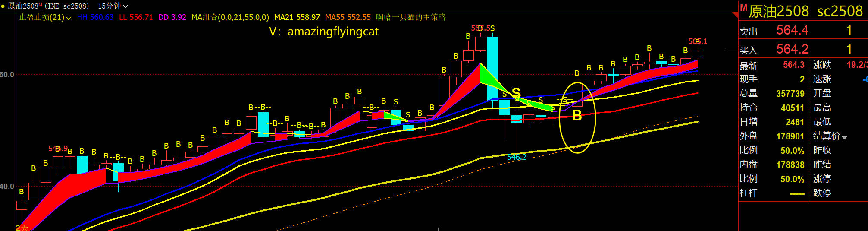The height and width of the screenshot is (231, 868).
Task: Click the 原油2508 sc2508 panel header
Action: [x=805, y=11]
